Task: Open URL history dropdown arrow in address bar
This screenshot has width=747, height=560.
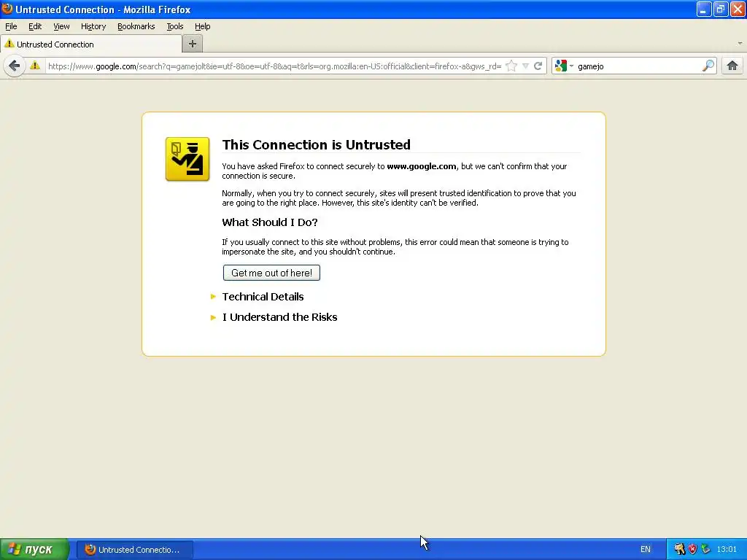Action: (525, 66)
